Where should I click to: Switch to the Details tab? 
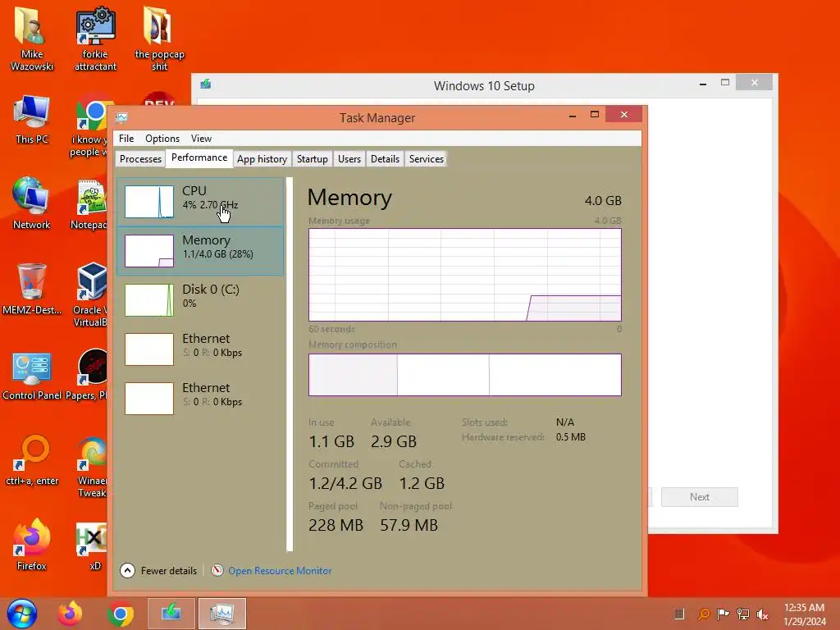click(386, 159)
